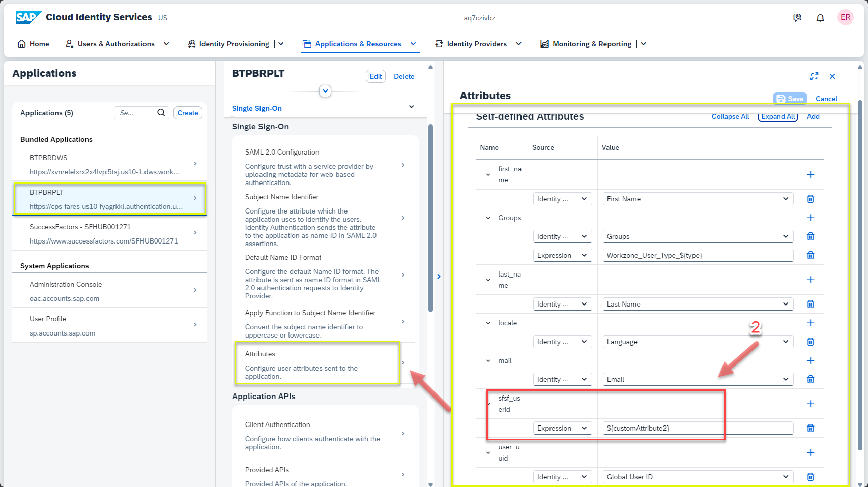
Task: Expand the BTPBRPLT header collapse button
Action: click(x=325, y=91)
